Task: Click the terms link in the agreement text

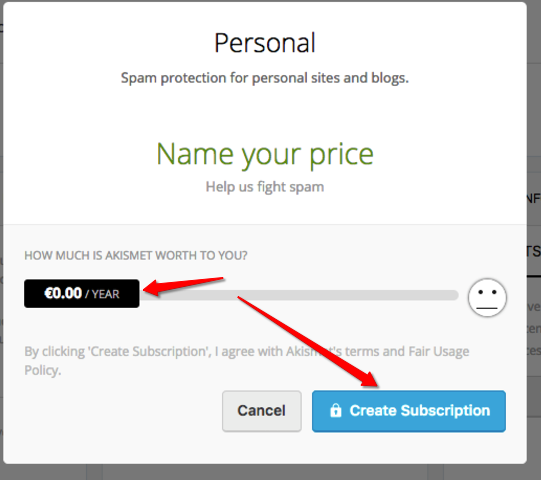Action: [x=362, y=352]
